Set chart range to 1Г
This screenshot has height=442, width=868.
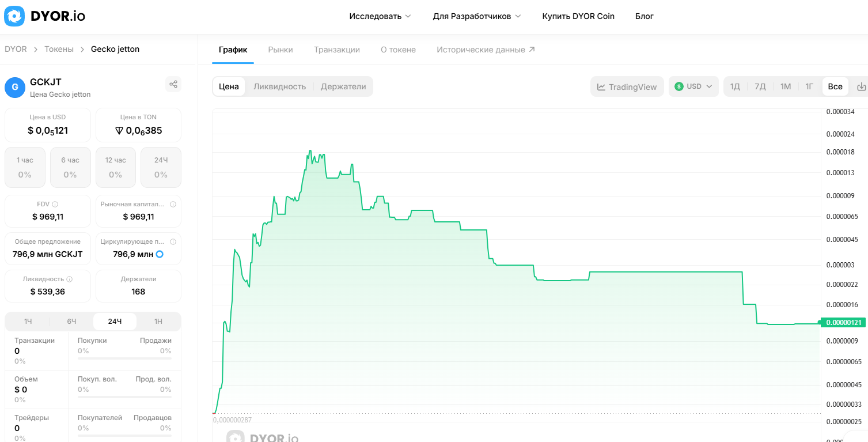point(809,86)
